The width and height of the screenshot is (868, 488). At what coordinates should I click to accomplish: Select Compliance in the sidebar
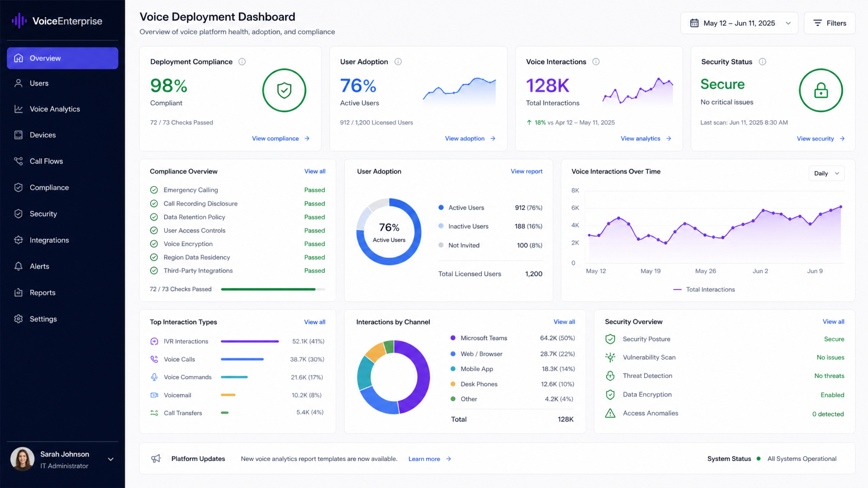62,188
